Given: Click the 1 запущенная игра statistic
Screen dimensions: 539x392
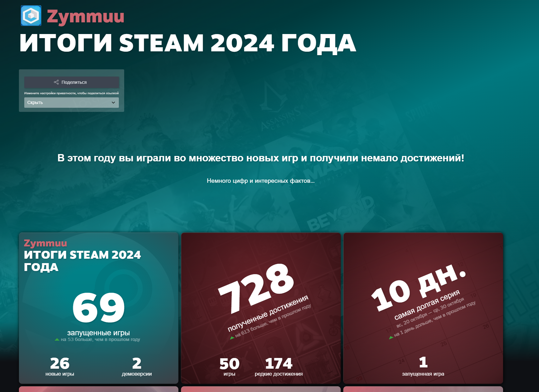Looking at the screenshot, I should (x=423, y=366).
